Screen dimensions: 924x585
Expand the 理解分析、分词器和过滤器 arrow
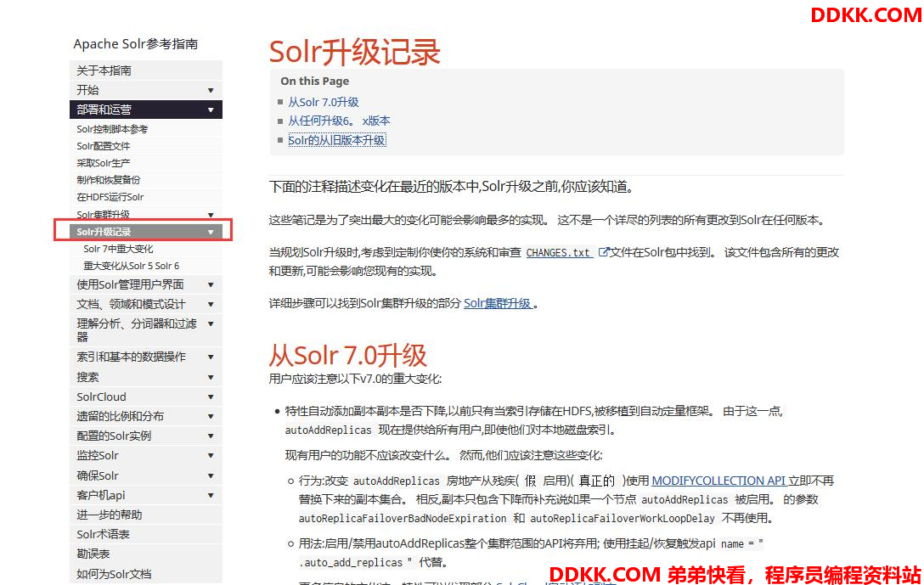click(x=211, y=324)
